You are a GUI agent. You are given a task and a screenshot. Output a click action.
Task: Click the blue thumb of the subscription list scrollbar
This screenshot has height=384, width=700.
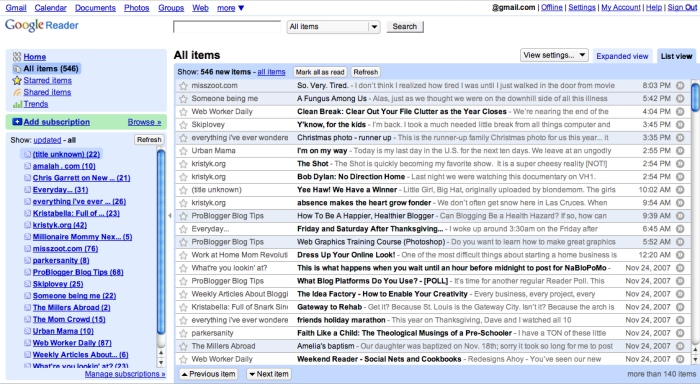(x=161, y=242)
